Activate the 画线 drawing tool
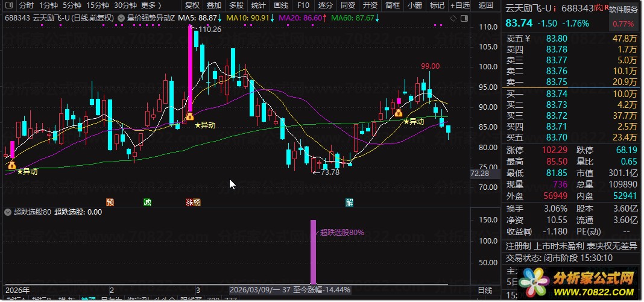 (x=280, y=5)
